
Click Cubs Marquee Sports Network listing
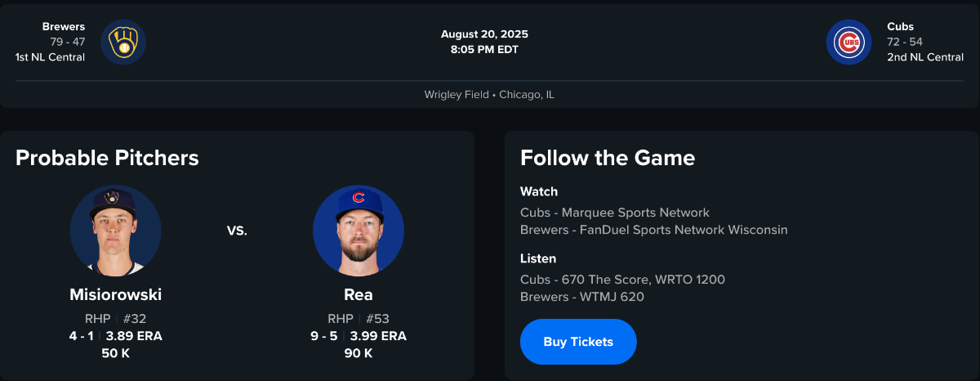coord(615,213)
